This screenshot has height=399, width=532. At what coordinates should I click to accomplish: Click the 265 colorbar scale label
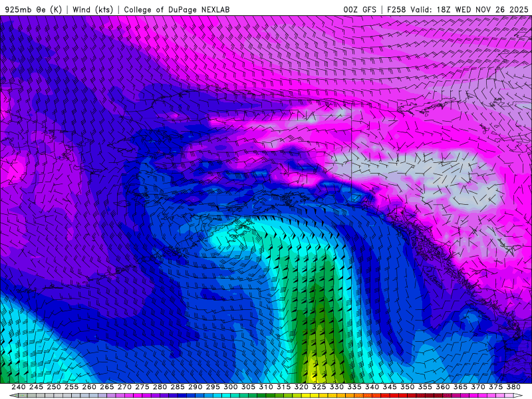pyautogui.click(x=106, y=387)
